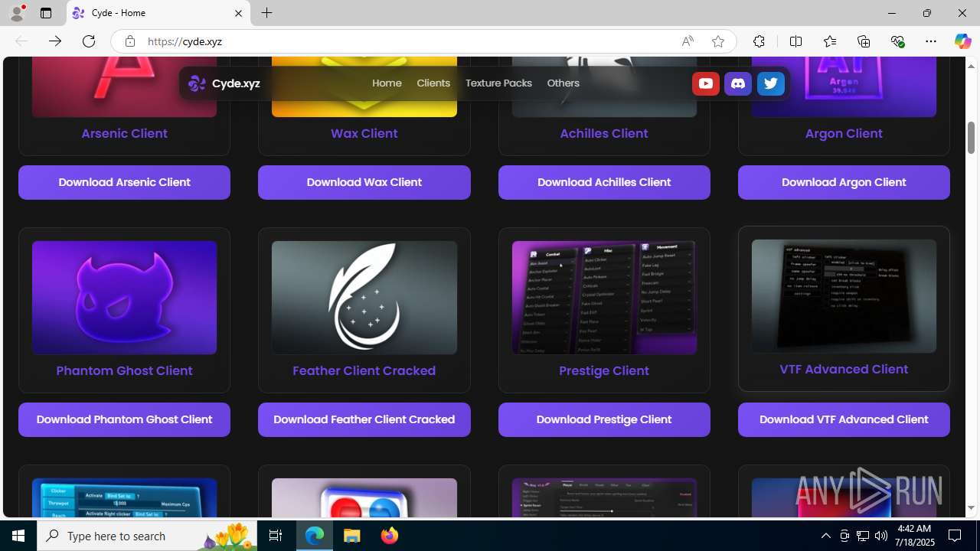The image size is (980, 551).
Task: Open the Phantom Ghost Client thumbnail
Action: tap(124, 298)
